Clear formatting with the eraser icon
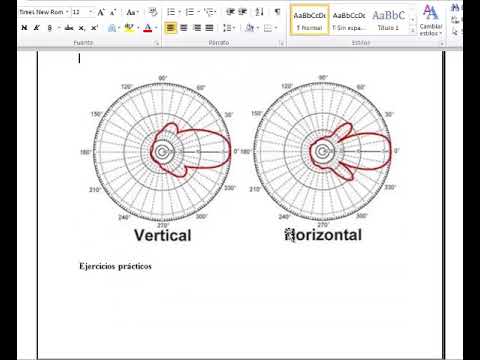Image resolution: width=480 pixels, height=360 pixels. click(153, 12)
